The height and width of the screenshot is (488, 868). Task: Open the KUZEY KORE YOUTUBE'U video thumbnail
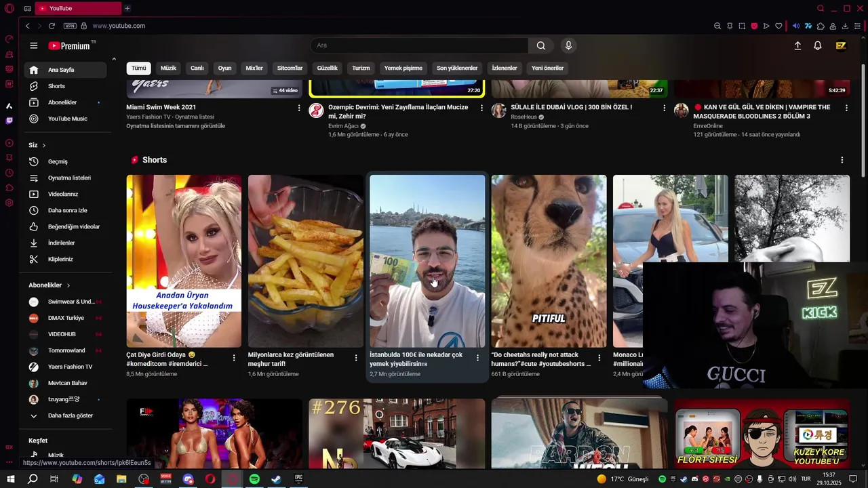[x=762, y=434]
